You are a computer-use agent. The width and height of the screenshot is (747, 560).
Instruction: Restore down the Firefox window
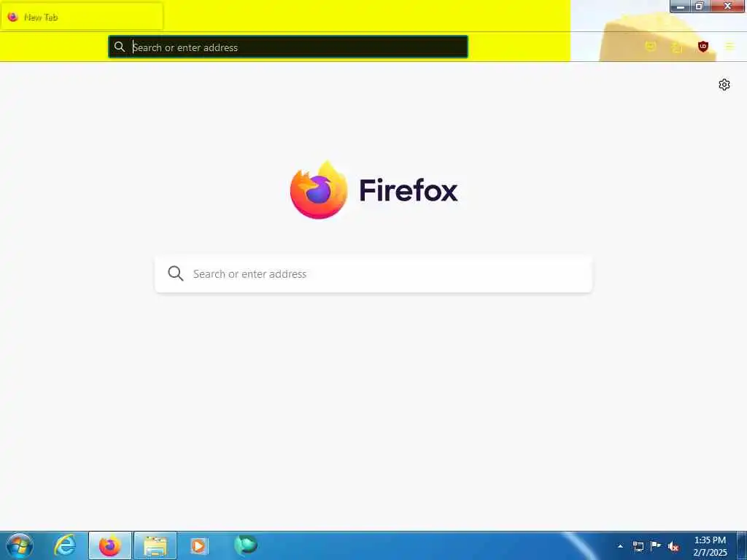[x=700, y=6]
